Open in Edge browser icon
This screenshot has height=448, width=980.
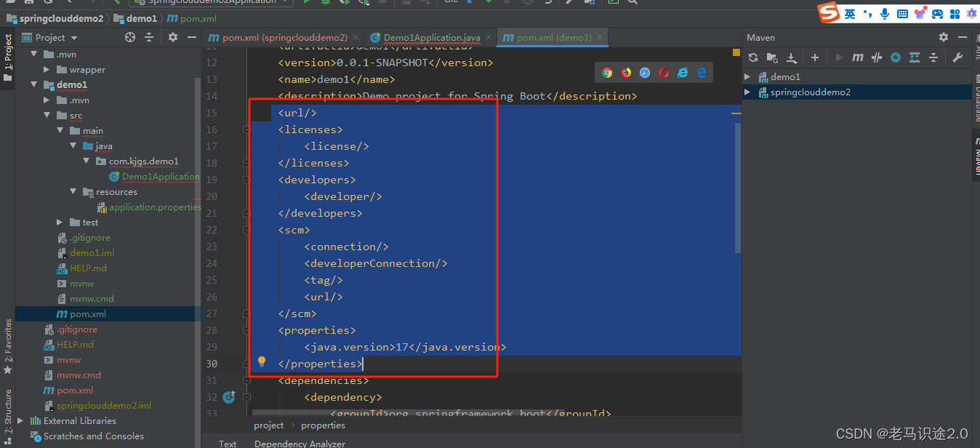(702, 73)
